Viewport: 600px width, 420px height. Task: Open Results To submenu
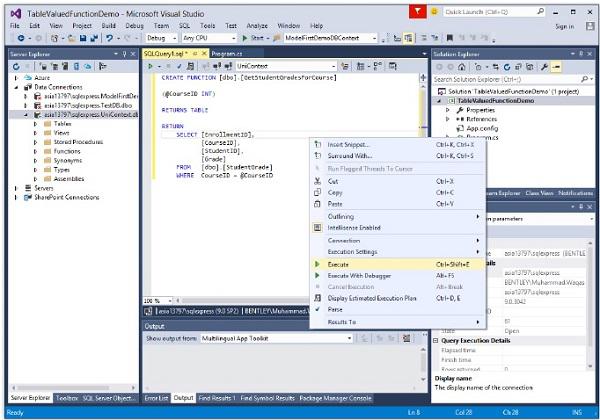tap(398, 322)
